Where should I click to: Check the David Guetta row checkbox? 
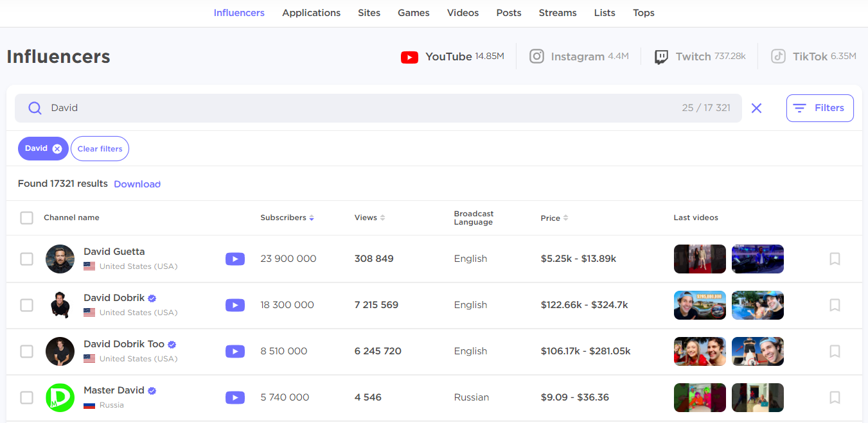point(26,259)
